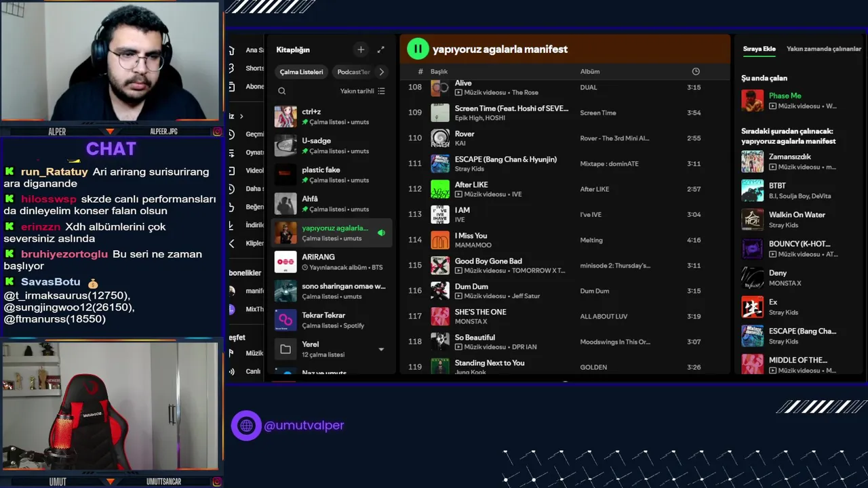
Task: Click the list view icon beside Yakın tarihli
Action: click(381, 91)
